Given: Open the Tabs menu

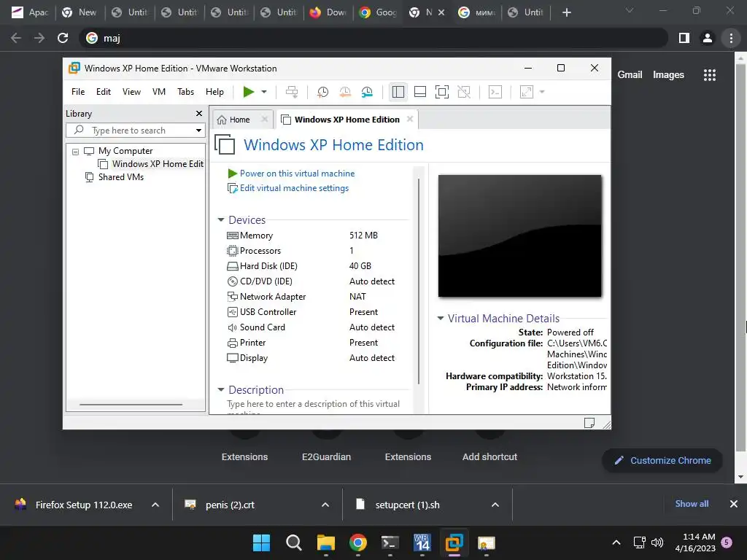Looking at the screenshot, I should pyautogui.click(x=186, y=92).
